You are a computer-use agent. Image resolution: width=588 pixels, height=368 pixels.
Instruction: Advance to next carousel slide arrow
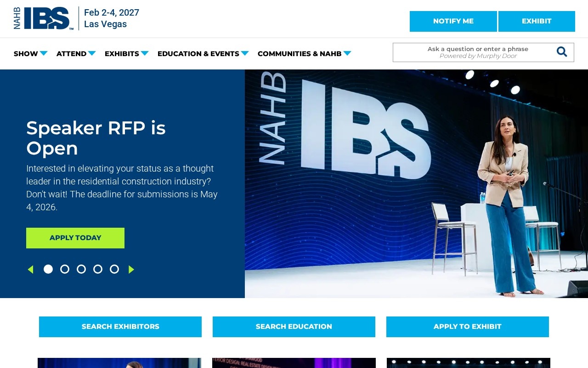131,270
